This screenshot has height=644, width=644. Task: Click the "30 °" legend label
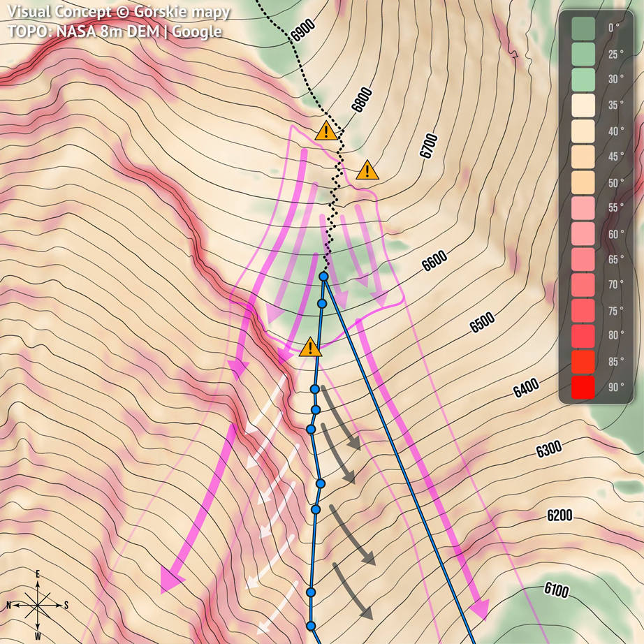(x=615, y=78)
